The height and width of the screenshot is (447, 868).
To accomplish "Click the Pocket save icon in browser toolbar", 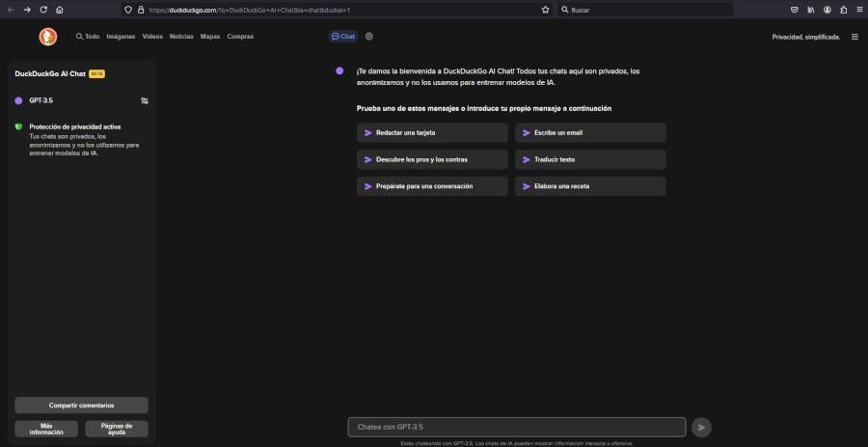I will (794, 10).
